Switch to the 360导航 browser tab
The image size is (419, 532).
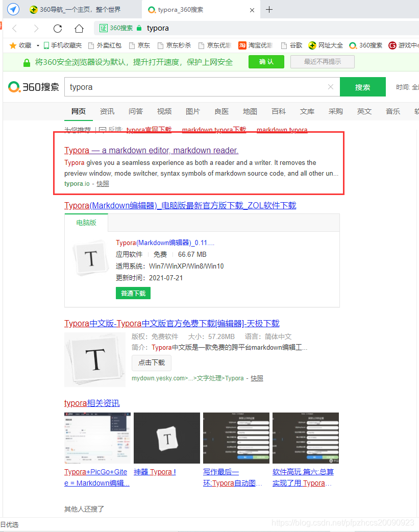click(76, 10)
